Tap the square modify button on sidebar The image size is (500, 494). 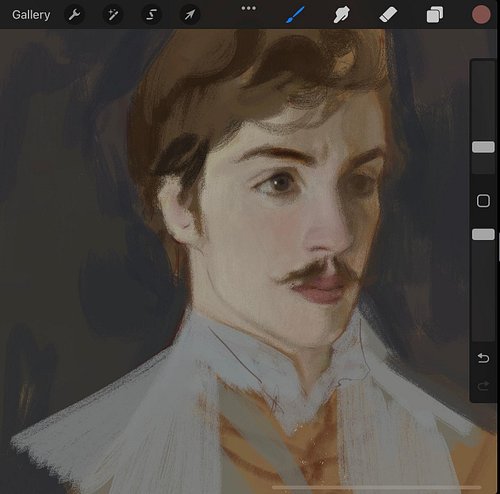click(x=483, y=201)
